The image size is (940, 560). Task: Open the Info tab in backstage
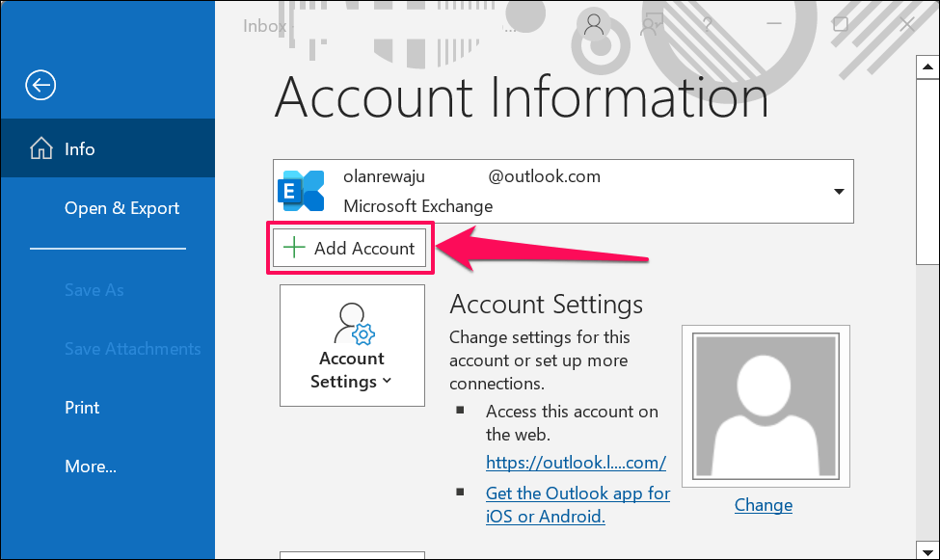point(108,148)
